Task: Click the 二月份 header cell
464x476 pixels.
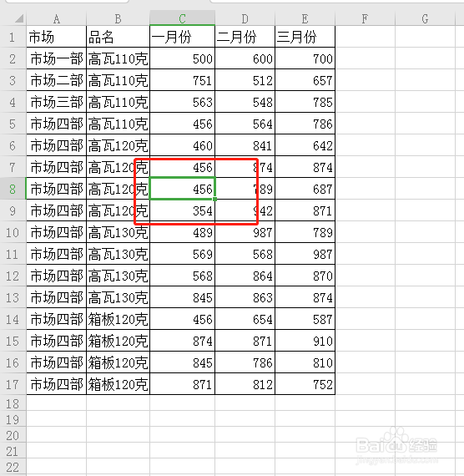Action: pos(245,37)
